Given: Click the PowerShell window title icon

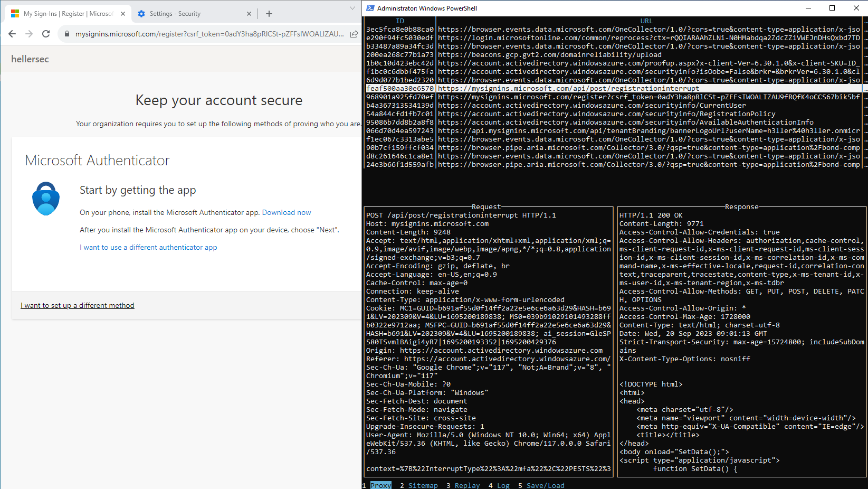Looking at the screenshot, I should (x=370, y=8).
